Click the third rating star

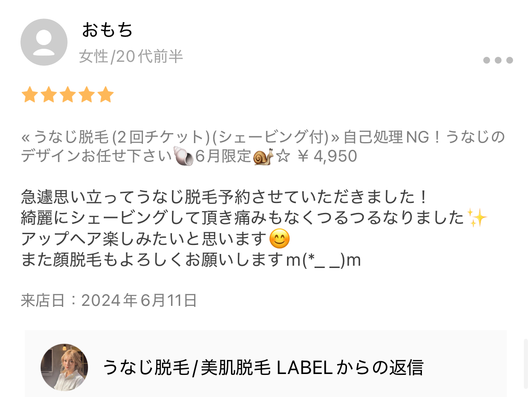68,94
